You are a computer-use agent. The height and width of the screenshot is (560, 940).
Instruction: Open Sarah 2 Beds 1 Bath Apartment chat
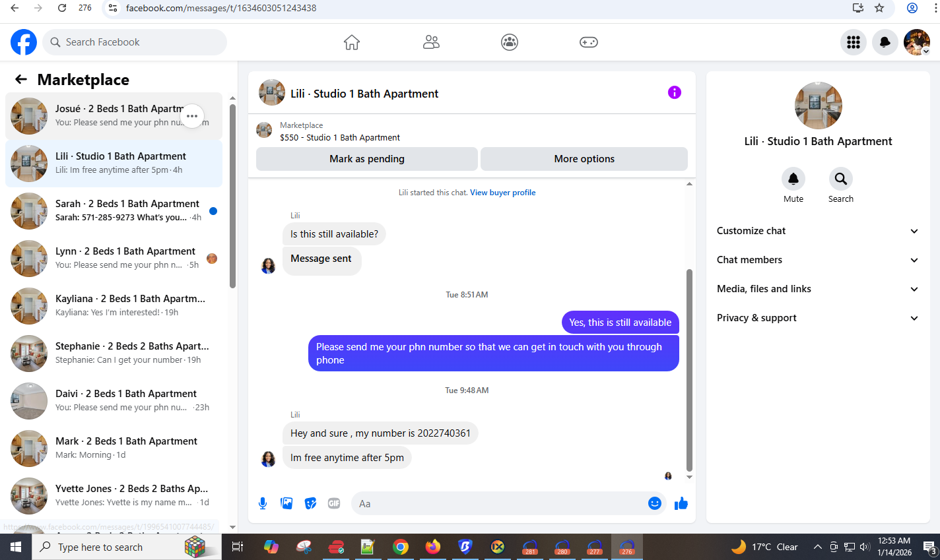(114, 211)
